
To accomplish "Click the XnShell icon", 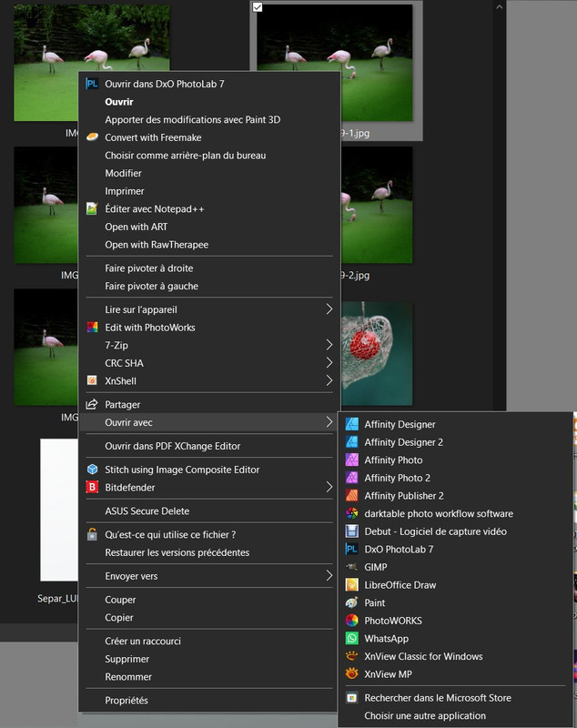I will pyautogui.click(x=93, y=380).
